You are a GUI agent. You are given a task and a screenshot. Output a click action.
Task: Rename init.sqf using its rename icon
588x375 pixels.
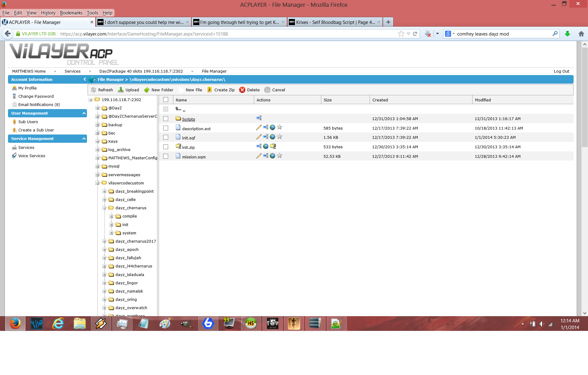pyautogui.click(x=266, y=137)
